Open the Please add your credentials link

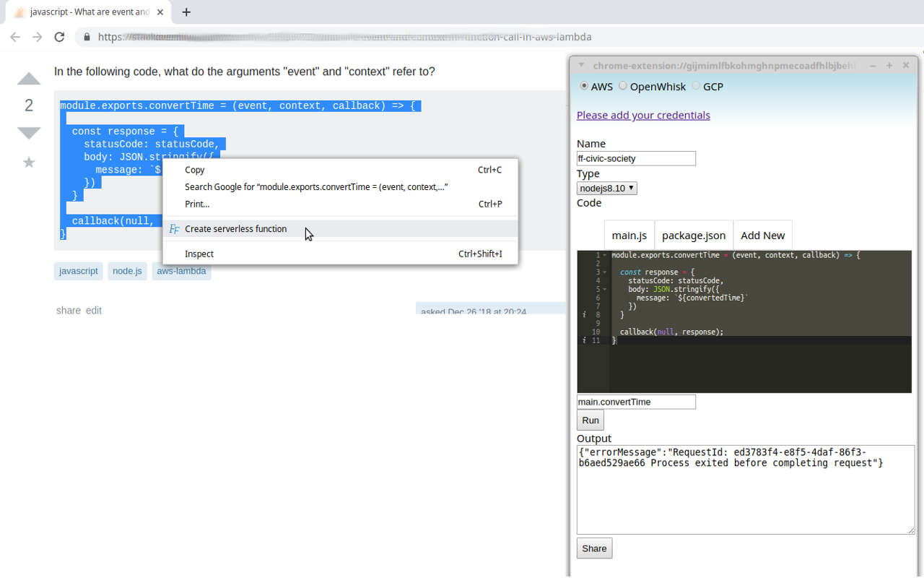coord(643,115)
